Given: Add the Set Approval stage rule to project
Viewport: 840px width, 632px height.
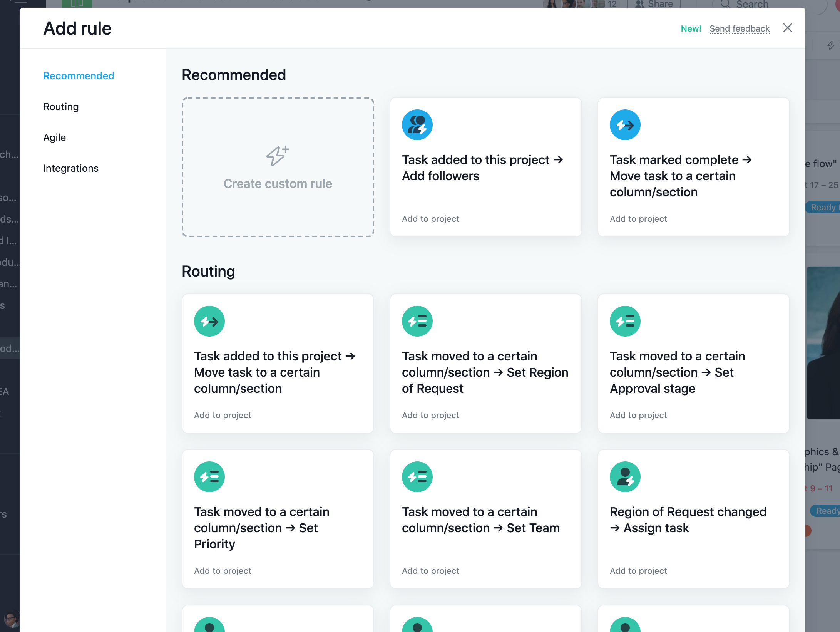Looking at the screenshot, I should pos(638,415).
